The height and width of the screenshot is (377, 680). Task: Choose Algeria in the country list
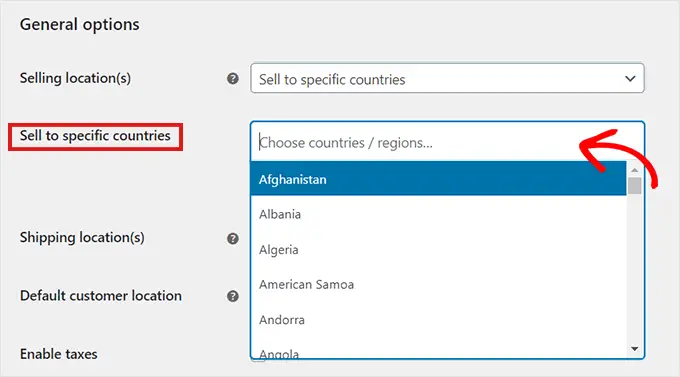point(438,249)
